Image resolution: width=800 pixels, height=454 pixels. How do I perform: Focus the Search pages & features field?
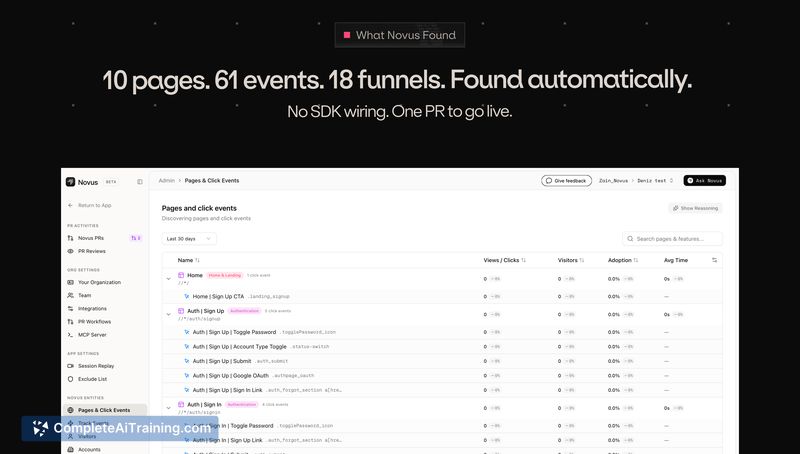tap(672, 239)
